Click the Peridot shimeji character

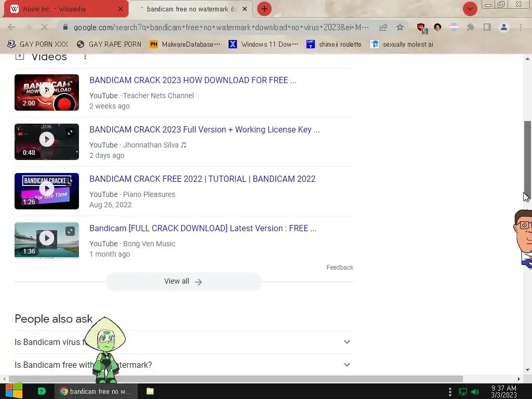point(105,350)
